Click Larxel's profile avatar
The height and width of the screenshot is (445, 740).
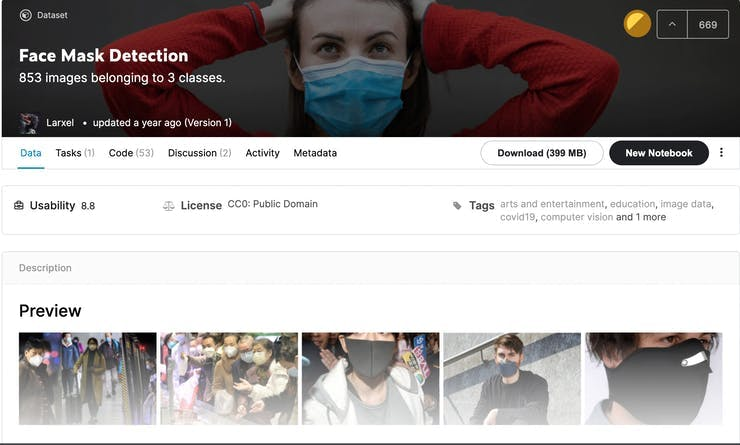tap(29, 123)
